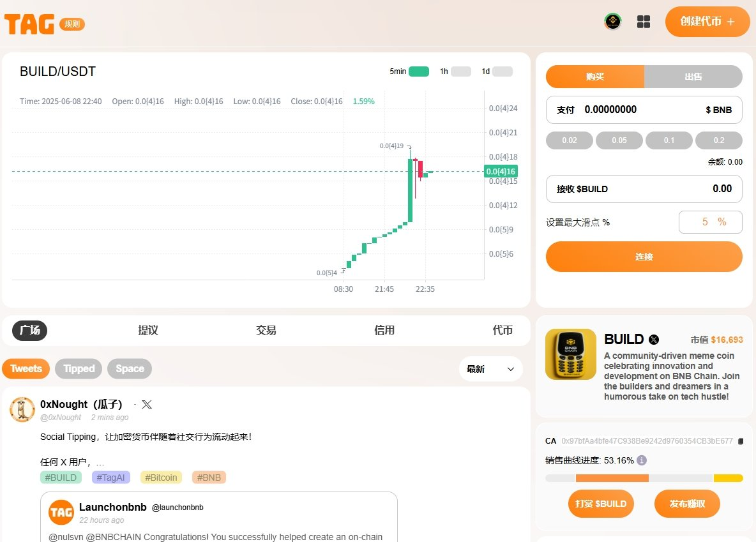The width and height of the screenshot is (756, 542).
Task: Open the Launchonbnb TAG avatar
Action: 61,512
